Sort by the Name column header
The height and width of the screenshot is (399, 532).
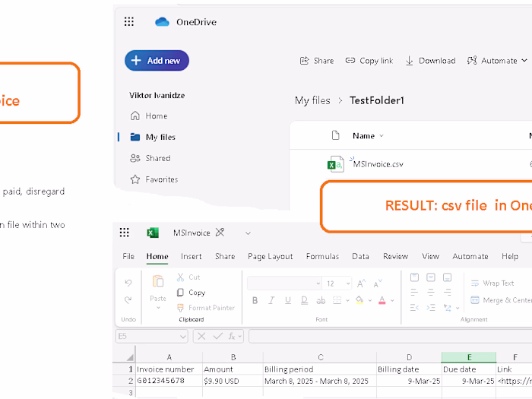pos(368,136)
